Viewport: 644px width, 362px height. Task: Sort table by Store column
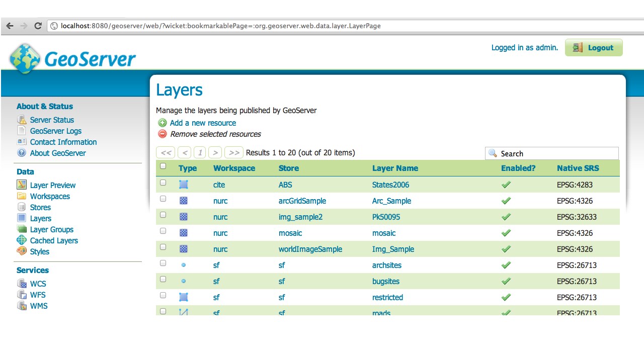click(289, 168)
